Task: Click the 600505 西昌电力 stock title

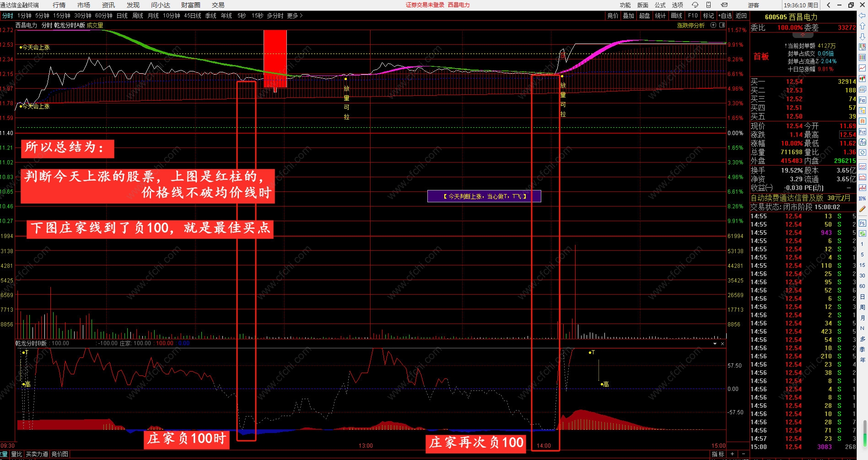Action: click(x=791, y=17)
